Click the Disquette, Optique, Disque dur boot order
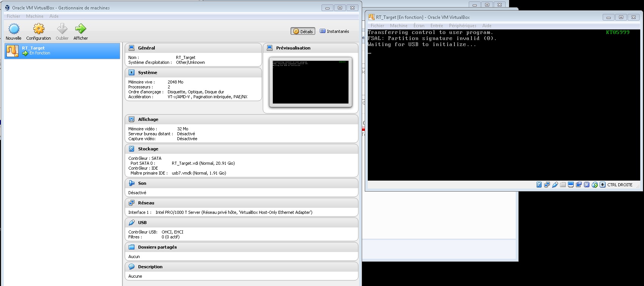 [x=196, y=92]
